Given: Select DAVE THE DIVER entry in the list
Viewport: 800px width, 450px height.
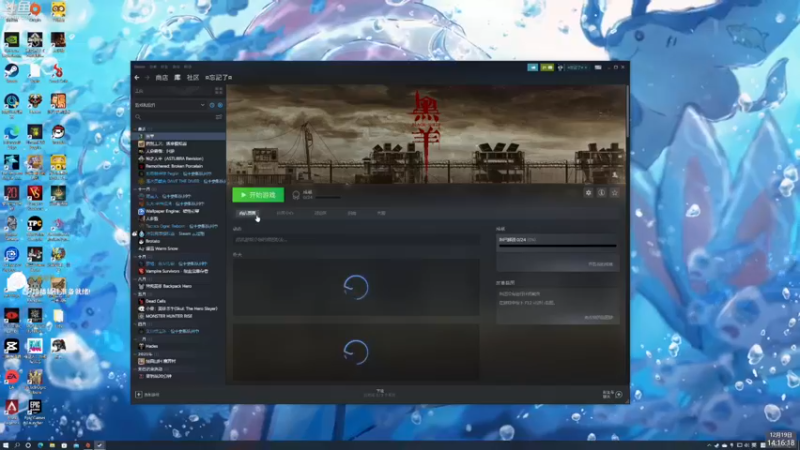Looking at the screenshot, I should (181, 181).
